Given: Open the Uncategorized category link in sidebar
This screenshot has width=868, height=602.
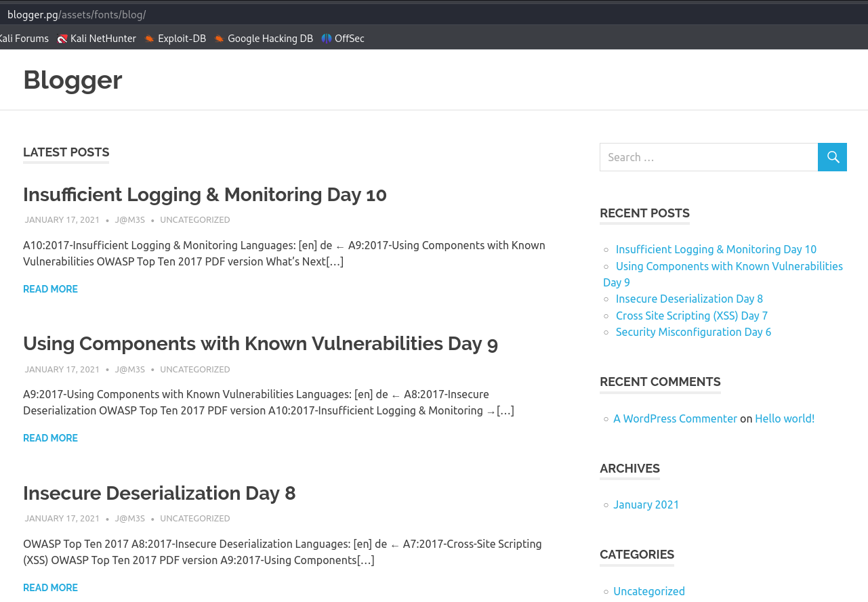Looking at the screenshot, I should point(649,591).
